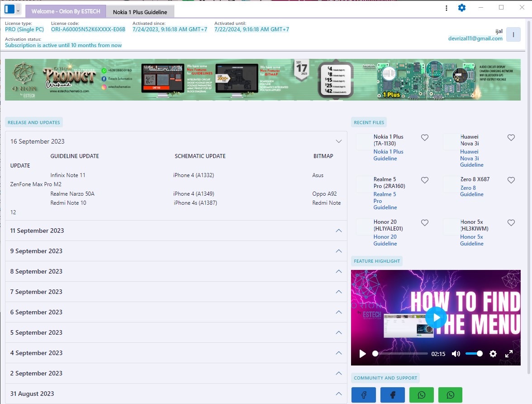Open the Zero 8 Guideline link

(x=471, y=191)
